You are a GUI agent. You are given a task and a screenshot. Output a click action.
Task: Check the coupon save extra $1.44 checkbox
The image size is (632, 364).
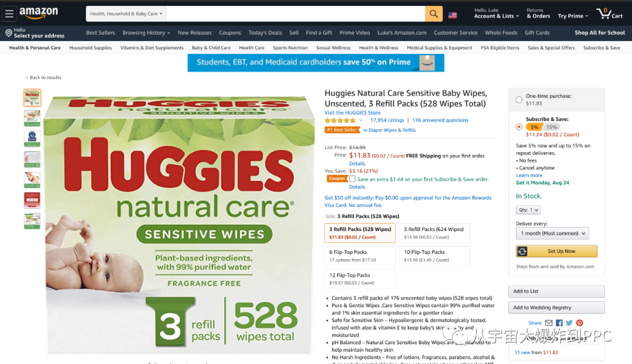coord(352,178)
